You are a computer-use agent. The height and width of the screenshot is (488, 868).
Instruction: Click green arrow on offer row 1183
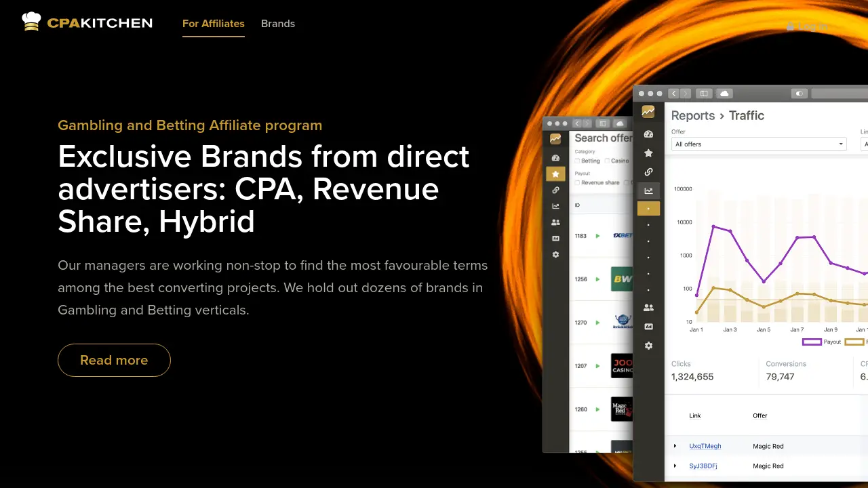click(x=597, y=236)
